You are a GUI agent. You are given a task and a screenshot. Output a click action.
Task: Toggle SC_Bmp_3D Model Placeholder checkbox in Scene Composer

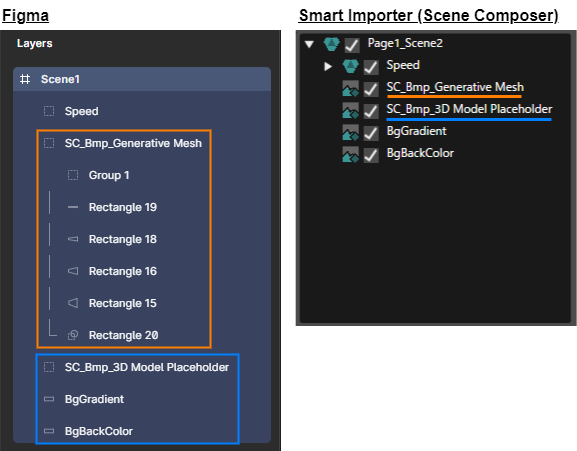pyautogui.click(x=371, y=111)
